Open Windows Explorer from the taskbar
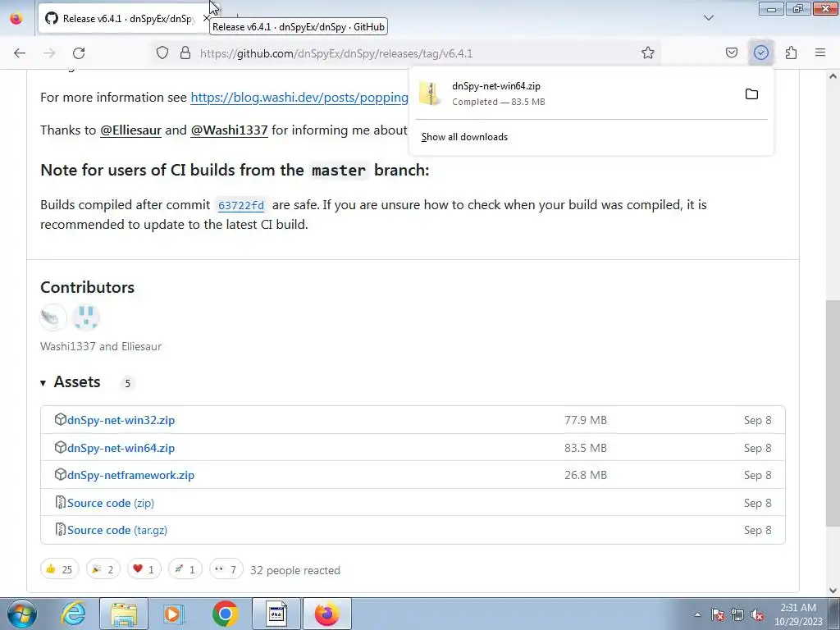The height and width of the screenshot is (630, 840). [x=124, y=614]
